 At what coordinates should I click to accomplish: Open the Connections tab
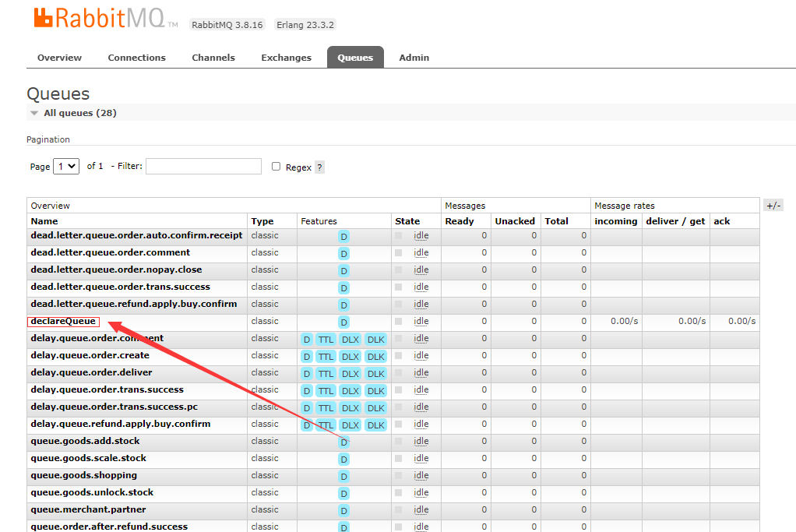click(136, 58)
